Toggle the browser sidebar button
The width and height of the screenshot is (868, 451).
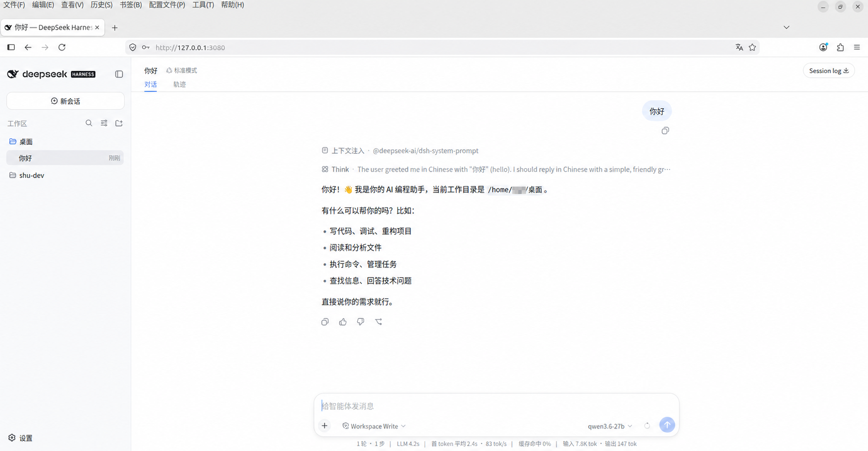point(11,47)
